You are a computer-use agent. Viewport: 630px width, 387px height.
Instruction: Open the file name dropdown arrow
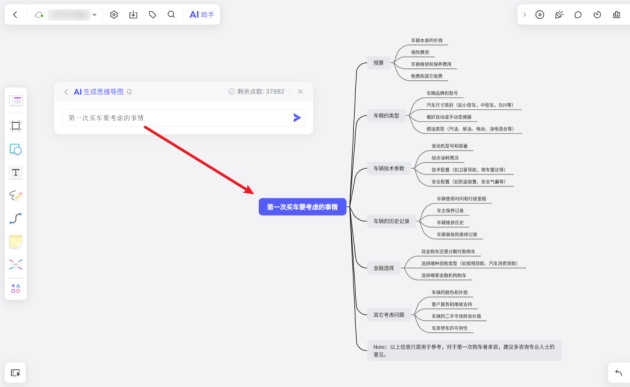click(94, 14)
